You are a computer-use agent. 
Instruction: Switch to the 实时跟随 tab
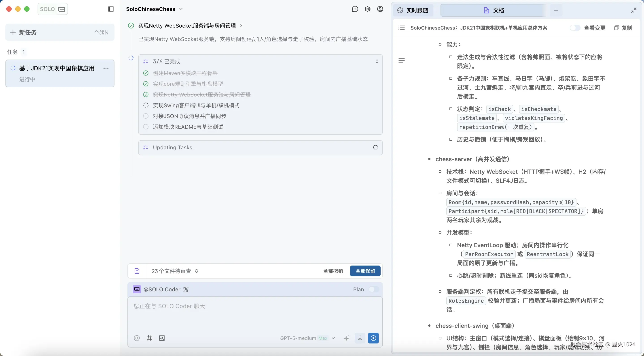point(413,10)
